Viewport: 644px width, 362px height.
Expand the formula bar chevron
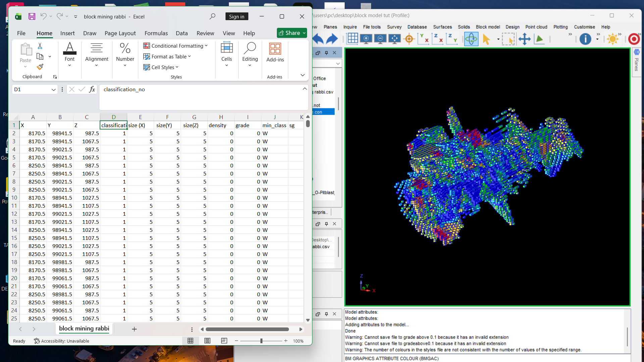tap(304, 89)
